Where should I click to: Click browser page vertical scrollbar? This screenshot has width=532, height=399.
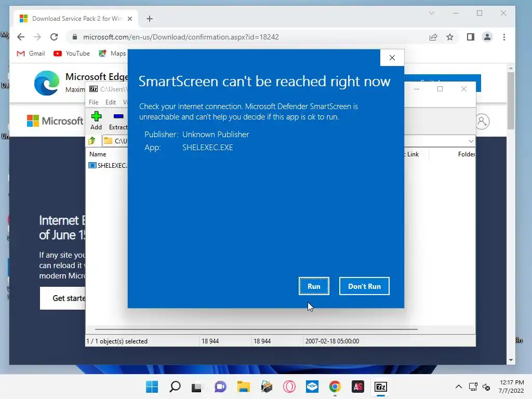pyautogui.click(x=511, y=102)
